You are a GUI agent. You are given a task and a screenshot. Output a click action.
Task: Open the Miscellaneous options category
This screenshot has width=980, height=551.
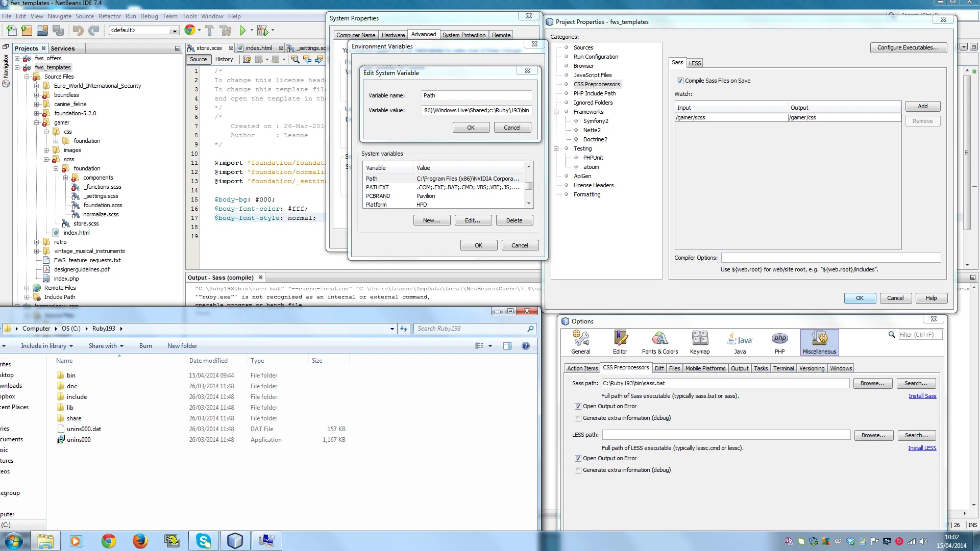pos(819,342)
